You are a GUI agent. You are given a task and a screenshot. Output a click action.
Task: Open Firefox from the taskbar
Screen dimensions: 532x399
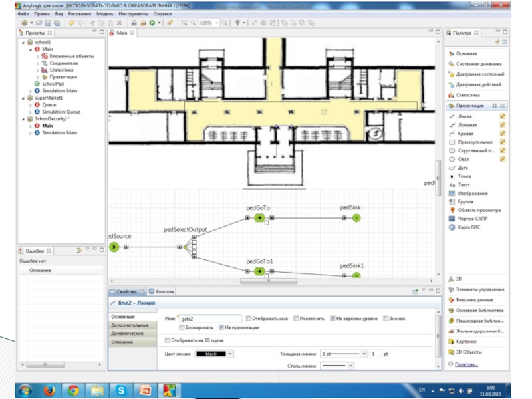49,391
